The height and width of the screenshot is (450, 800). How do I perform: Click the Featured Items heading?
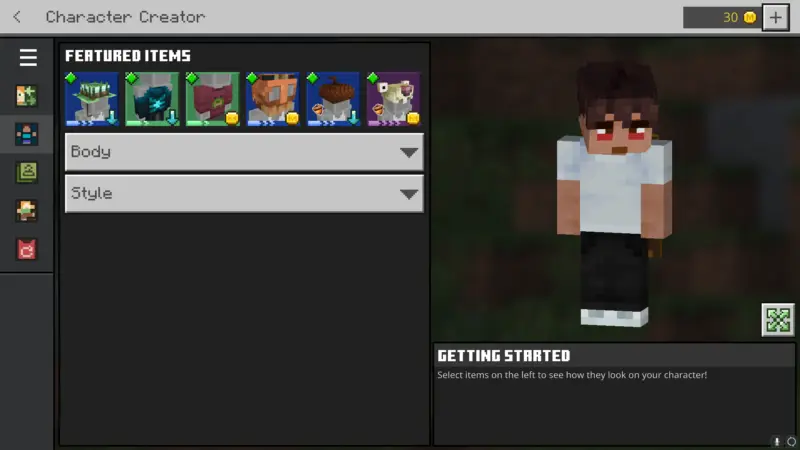[x=128, y=56]
